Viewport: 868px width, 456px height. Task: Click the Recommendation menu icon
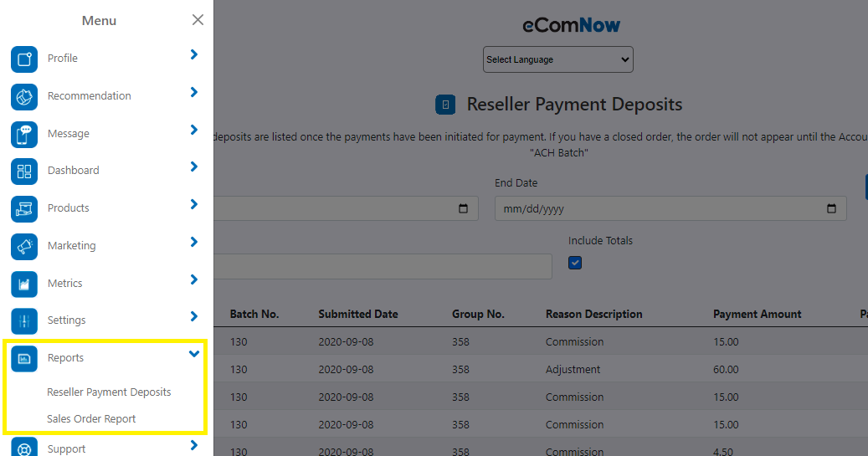coord(24,96)
